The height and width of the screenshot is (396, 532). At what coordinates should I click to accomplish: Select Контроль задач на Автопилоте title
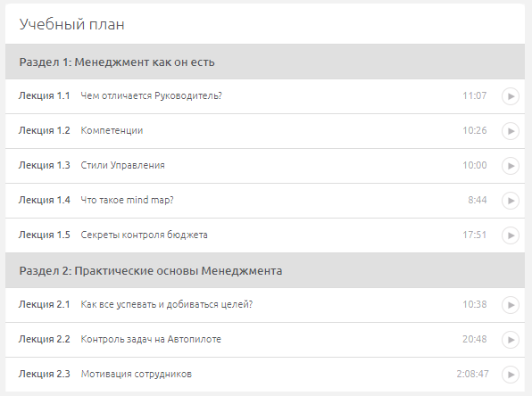pyautogui.click(x=151, y=339)
